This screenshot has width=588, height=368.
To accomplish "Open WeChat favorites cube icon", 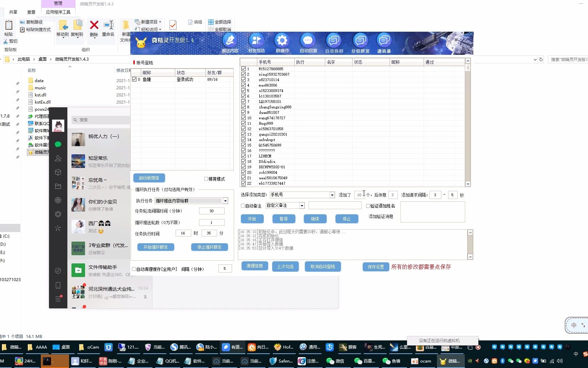I will coord(58,172).
